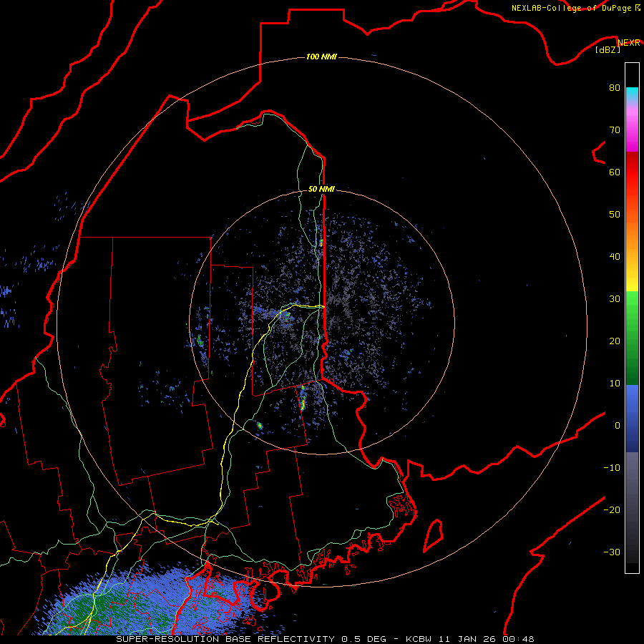Click the 10 value on the dBZ scale

coord(615,384)
